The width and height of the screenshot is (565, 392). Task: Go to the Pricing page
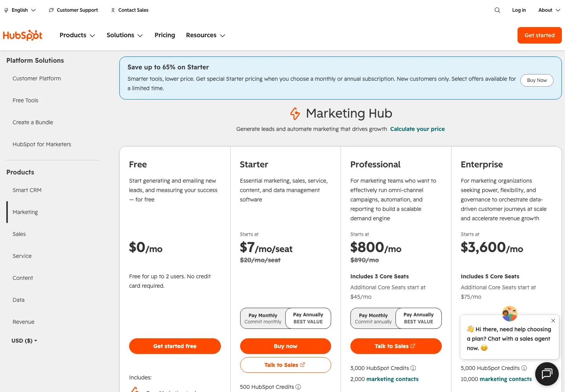point(165,35)
